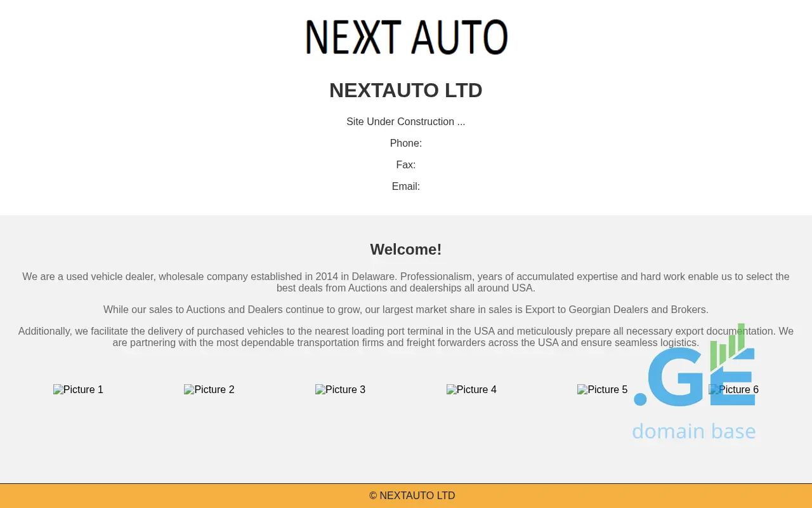The image size is (812, 508).
Task: Click the broken Picture 1 image
Action: point(78,390)
